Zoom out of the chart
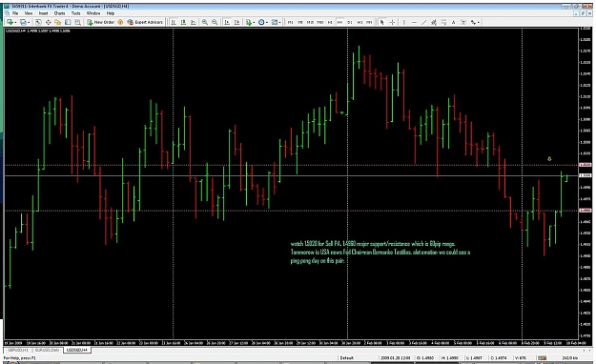Screen dimensions: 596x364 pos(215,23)
